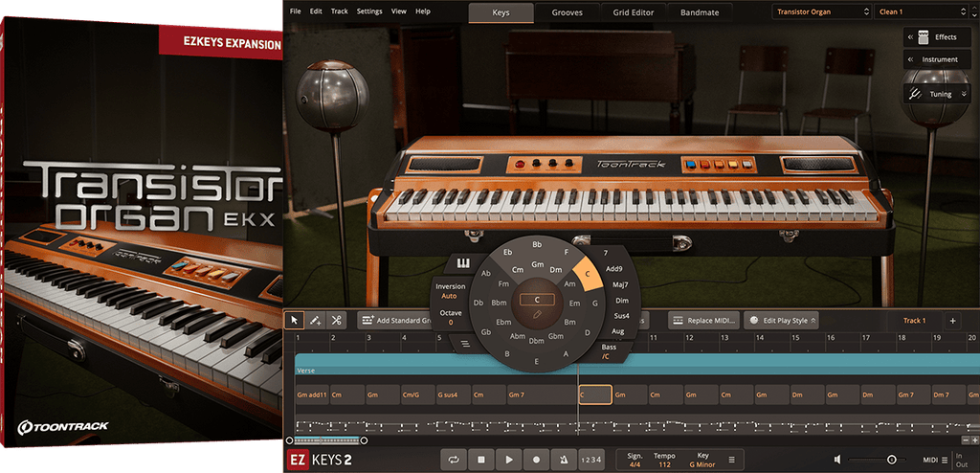Open the Settings menu

369,11
